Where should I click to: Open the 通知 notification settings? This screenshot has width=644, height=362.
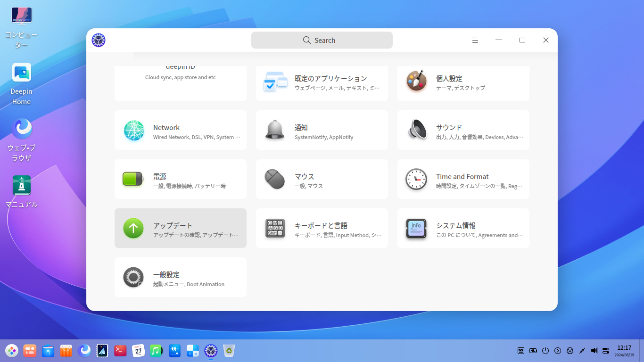pos(322,131)
